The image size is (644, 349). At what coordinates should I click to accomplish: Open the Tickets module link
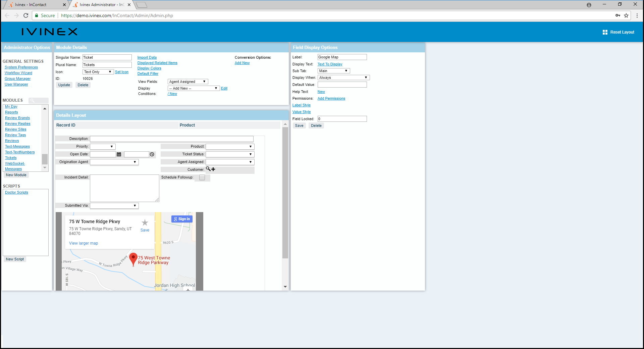click(11, 158)
